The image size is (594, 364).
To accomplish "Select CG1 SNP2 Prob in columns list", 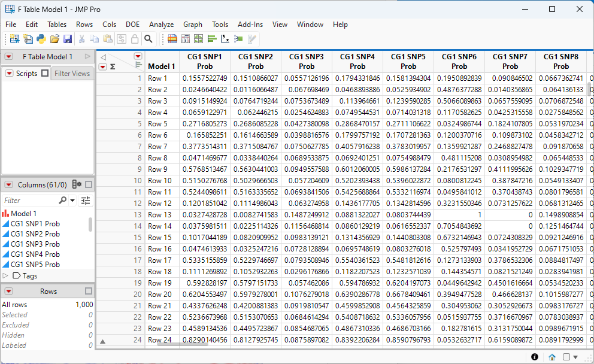I will pyautogui.click(x=35, y=234).
